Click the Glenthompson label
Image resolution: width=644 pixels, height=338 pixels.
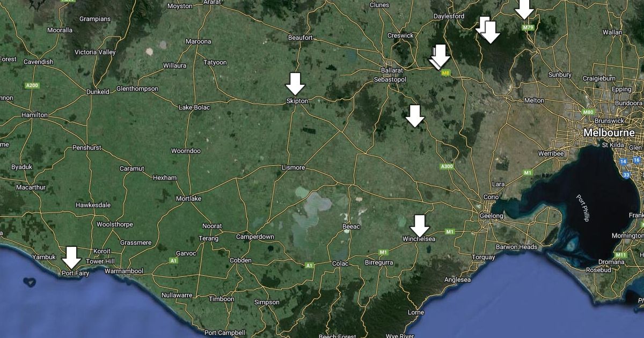(137, 89)
